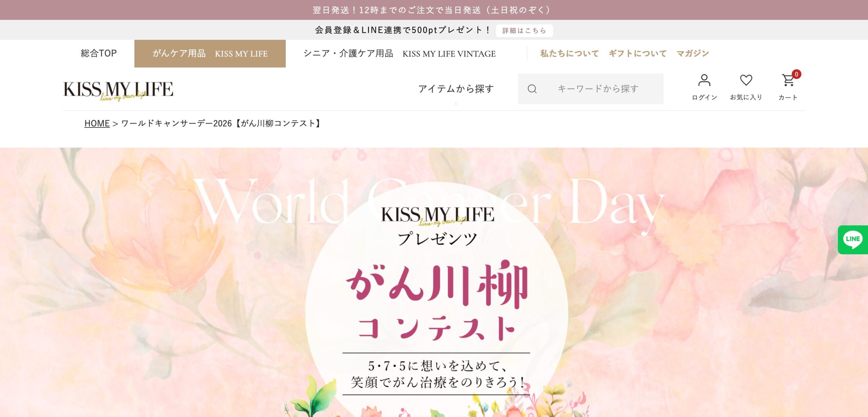Click the がん川柳コンテスト hero banner
Screen dimensions: 868x417
pos(434,282)
